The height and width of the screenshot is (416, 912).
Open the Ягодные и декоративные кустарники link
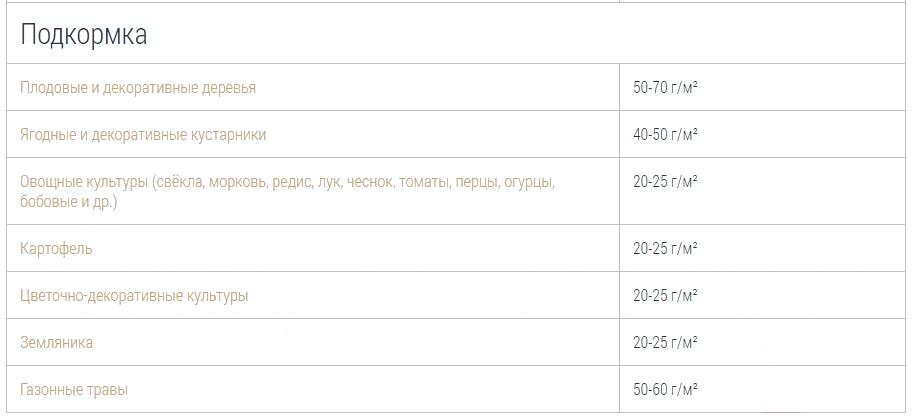143,135
